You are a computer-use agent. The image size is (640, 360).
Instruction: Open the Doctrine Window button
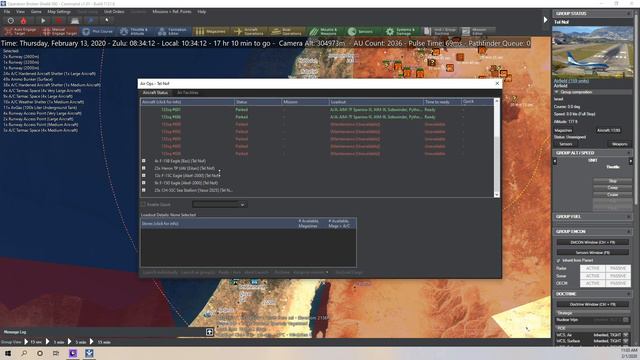(593, 304)
